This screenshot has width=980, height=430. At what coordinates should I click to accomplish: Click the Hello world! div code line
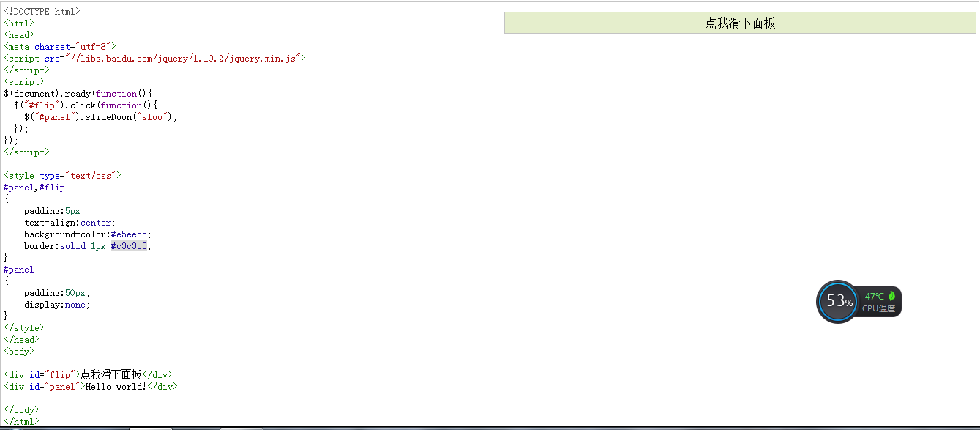pos(91,387)
